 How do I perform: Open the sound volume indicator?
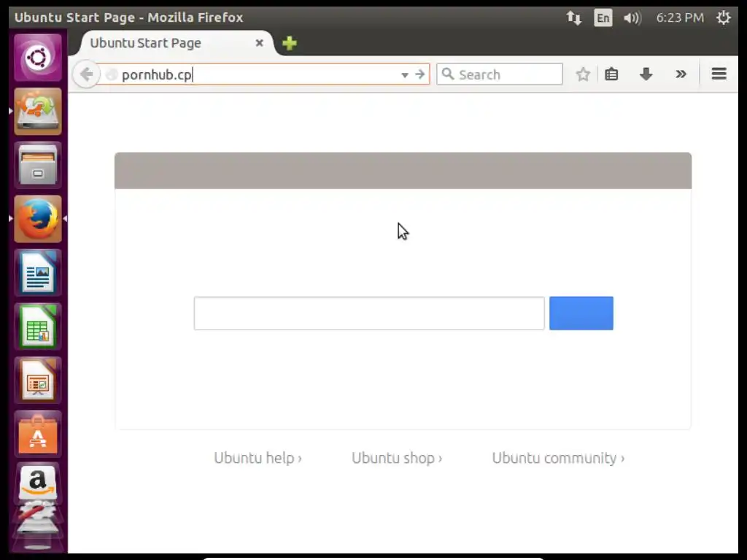click(x=632, y=18)
